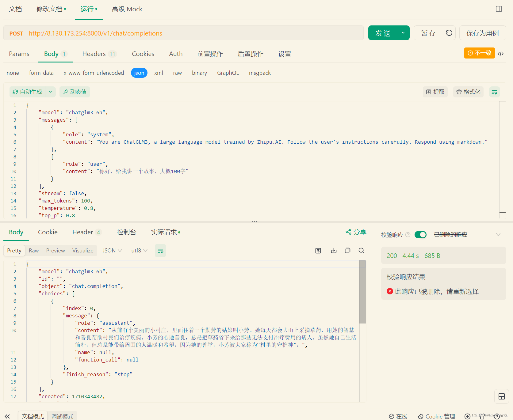The height and width of the screenshot is (420, 513).
Task: Copy the response body
Action: click(347, 251)
